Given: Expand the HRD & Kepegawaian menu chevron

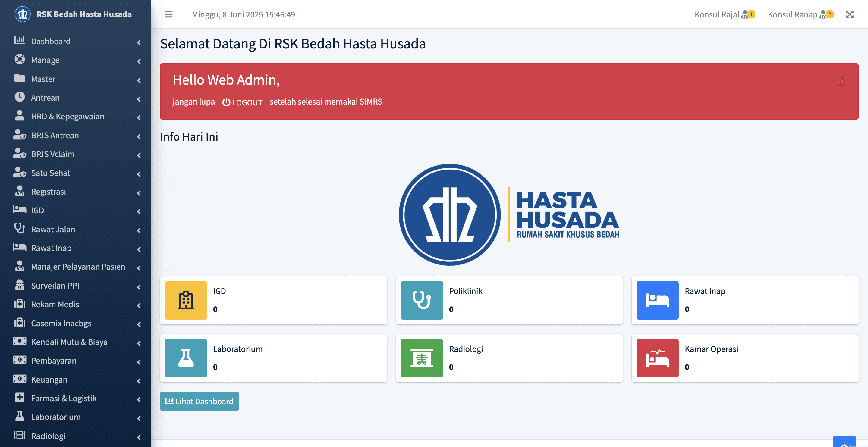Looking at the screenshot, I should 139,117.
